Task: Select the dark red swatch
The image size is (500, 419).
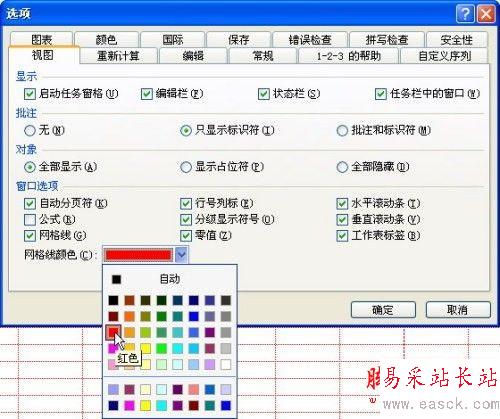Action: pyautogui.click(x=113, y=316)
